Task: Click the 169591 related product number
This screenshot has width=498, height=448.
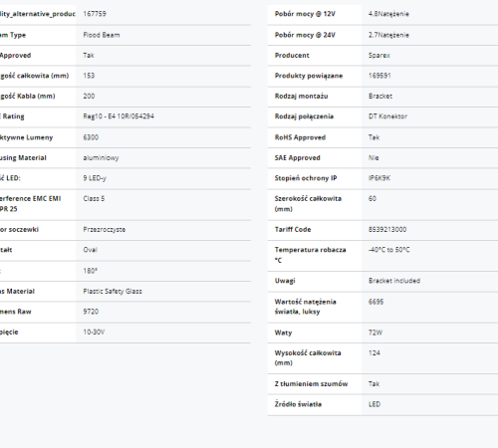Action: (x=379, y=76)
